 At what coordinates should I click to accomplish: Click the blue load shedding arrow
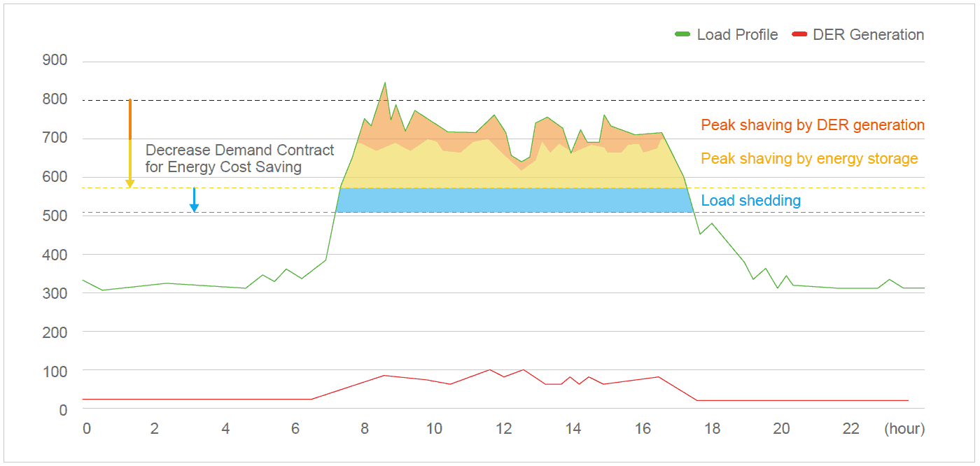click(194, 200)
